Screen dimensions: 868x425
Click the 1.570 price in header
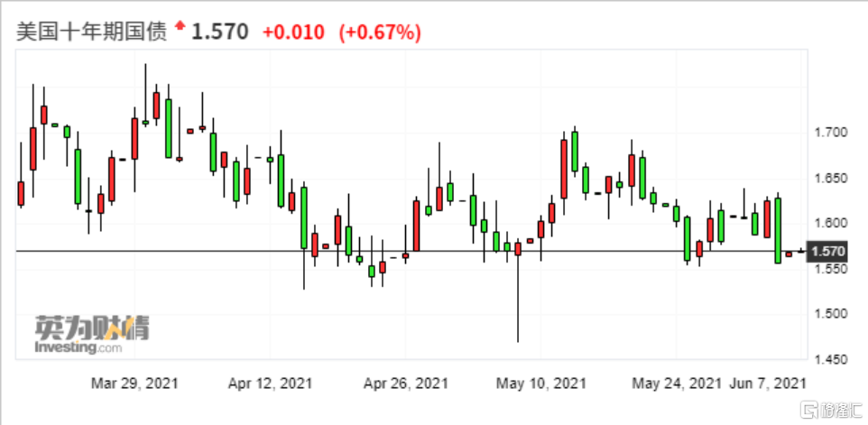(x=220, y=32)
